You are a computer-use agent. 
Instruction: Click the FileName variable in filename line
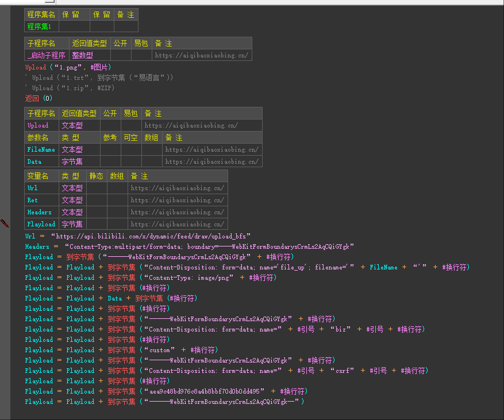pyautogui.click(x=383, y=267)
